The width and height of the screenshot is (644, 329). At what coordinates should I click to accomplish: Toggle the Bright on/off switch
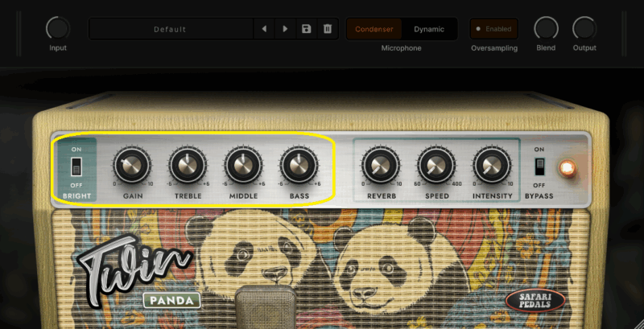[76, 167]
